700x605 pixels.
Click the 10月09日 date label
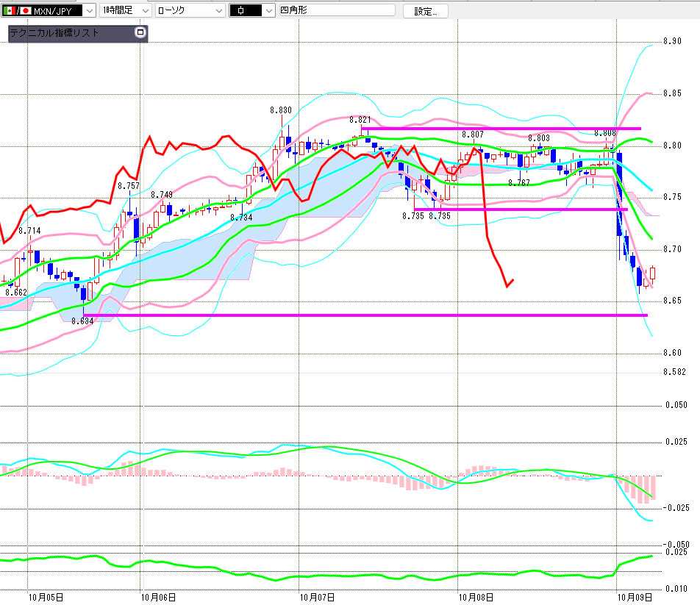coord(635,598)
